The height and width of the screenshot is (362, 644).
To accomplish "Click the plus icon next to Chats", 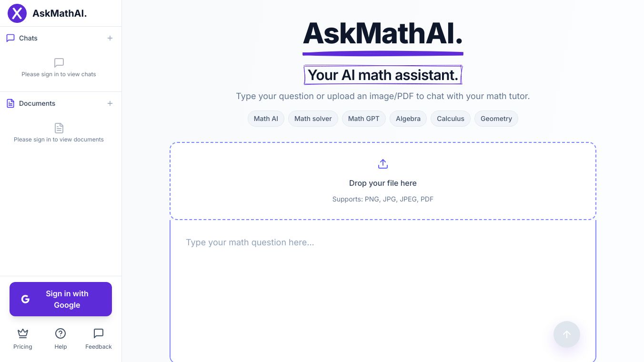I will point(110,38).
